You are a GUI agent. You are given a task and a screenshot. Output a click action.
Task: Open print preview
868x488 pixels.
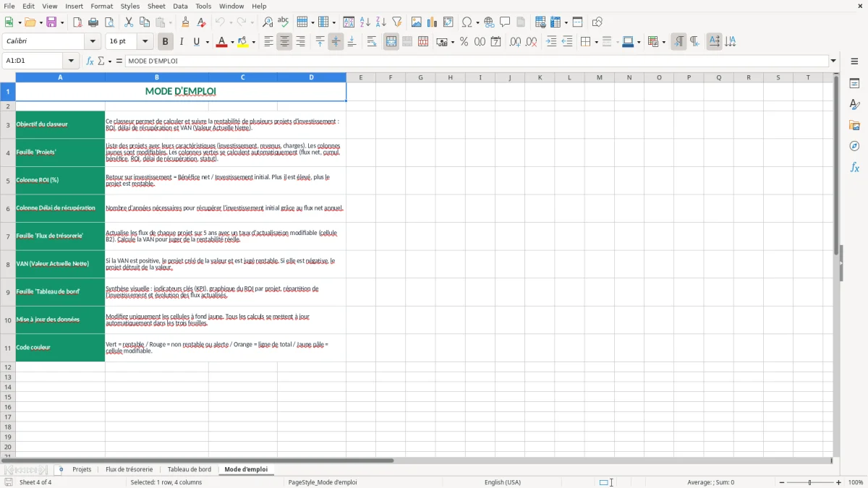109,22
